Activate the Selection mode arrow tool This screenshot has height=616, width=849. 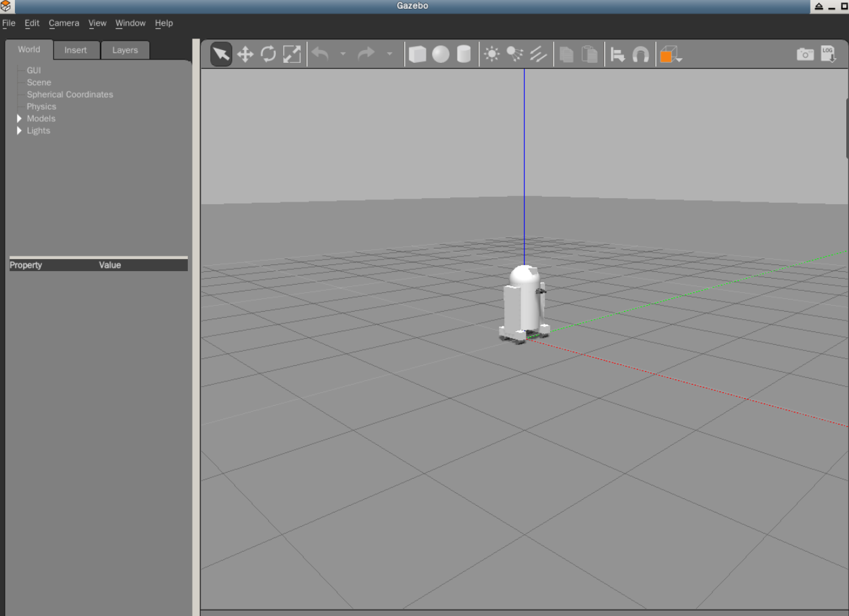222,55
